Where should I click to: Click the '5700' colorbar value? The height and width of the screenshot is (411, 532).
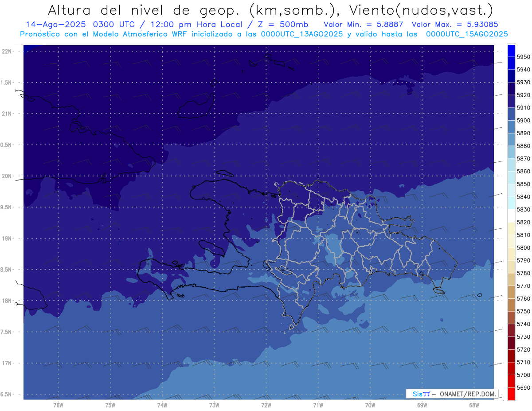pos(524,375)
